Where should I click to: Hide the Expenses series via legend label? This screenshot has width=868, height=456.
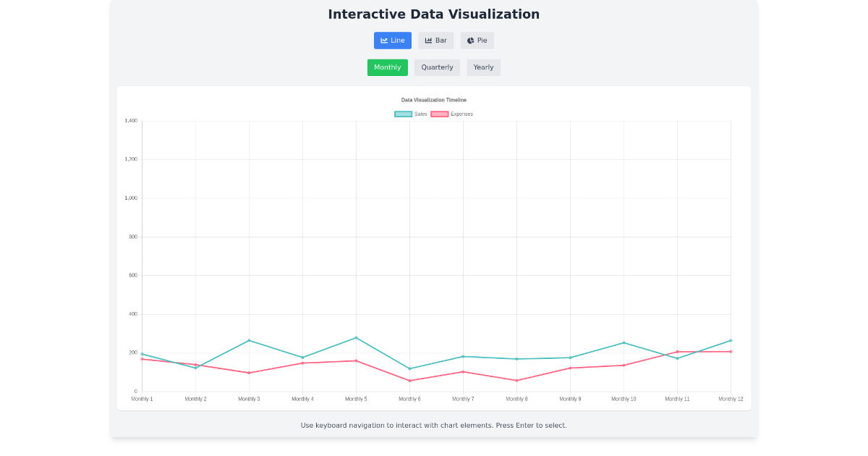pyautogui.click(x=461, y=114)
